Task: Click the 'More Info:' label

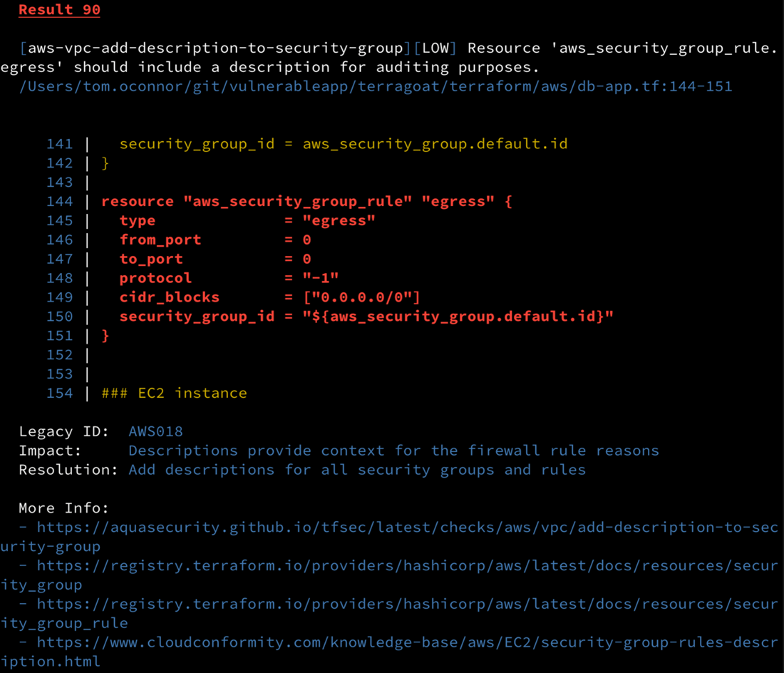Action: (x=63, y=508)
